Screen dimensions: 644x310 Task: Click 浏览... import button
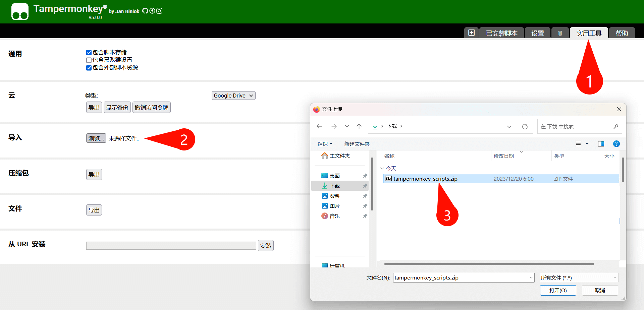click(x=96, y=138)
